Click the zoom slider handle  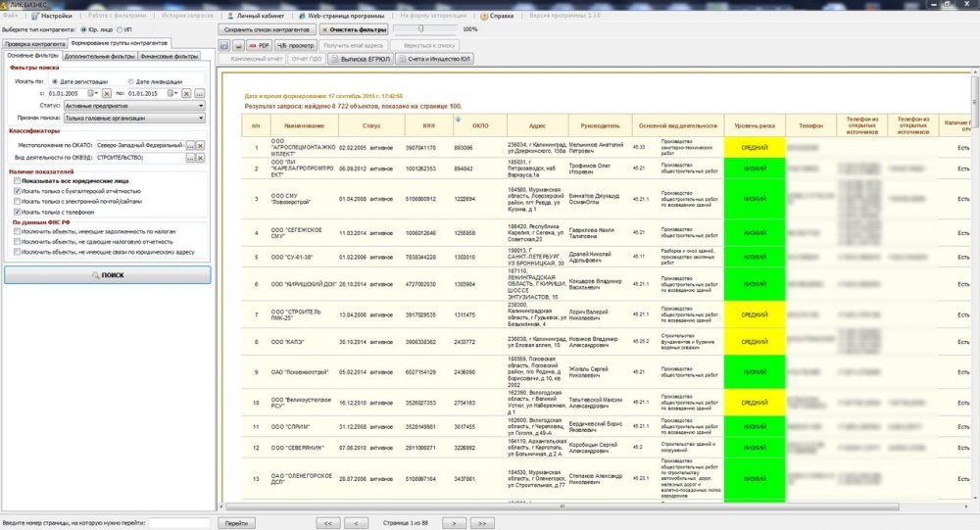pyautogui.click(x=420, y=28)
